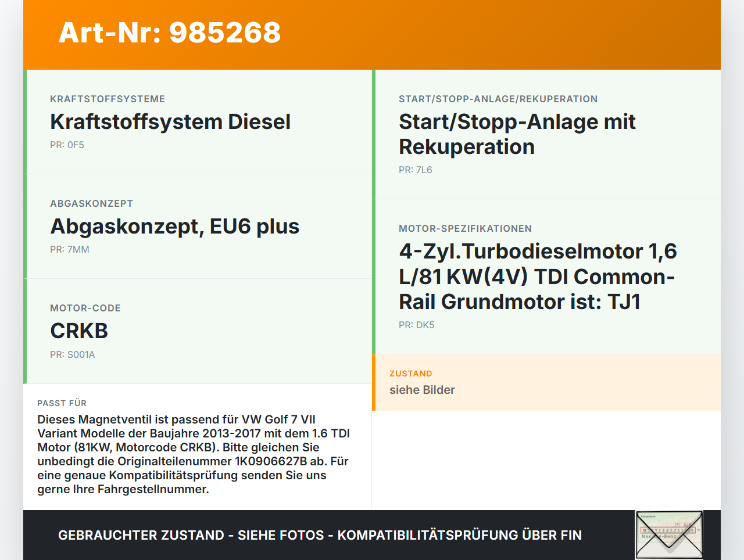Select the Motor-Code CRKB tab
Screen dimensions: 744x560
(198, 331)
